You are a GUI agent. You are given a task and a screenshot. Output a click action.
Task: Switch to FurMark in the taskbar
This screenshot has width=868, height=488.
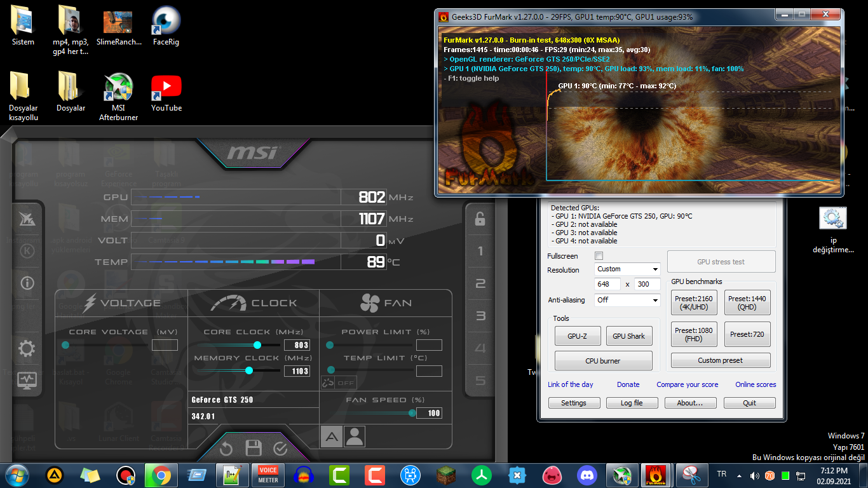click(654, 475)
